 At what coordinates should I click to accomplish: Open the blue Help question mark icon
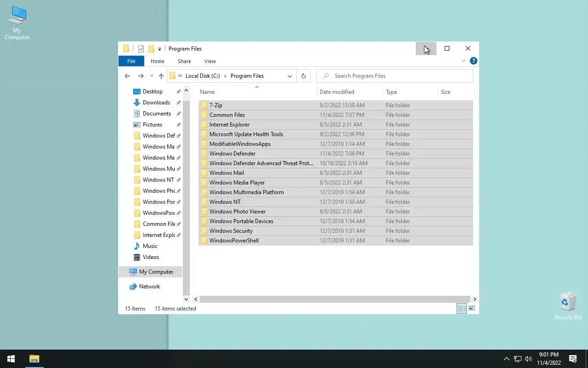point(474,61)
